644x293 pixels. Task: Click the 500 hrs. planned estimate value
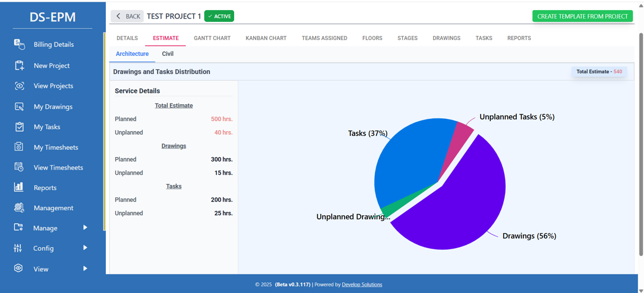coord(222,119)
